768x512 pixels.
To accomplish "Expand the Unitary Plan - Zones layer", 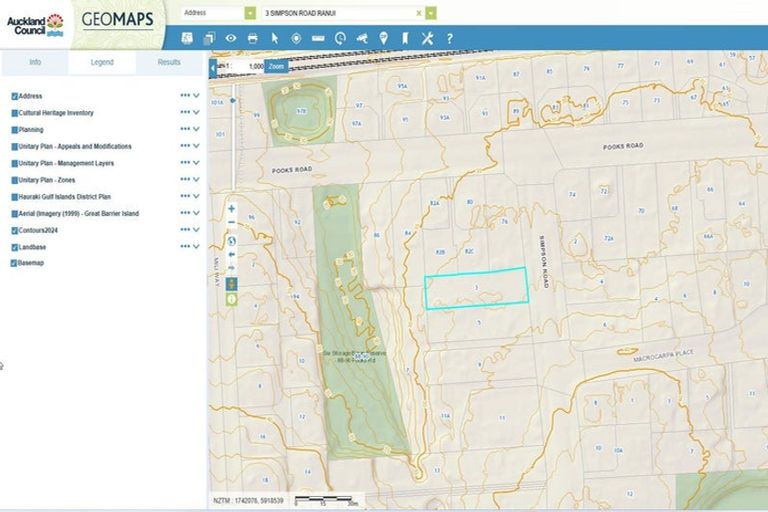I will coord(197,180).
